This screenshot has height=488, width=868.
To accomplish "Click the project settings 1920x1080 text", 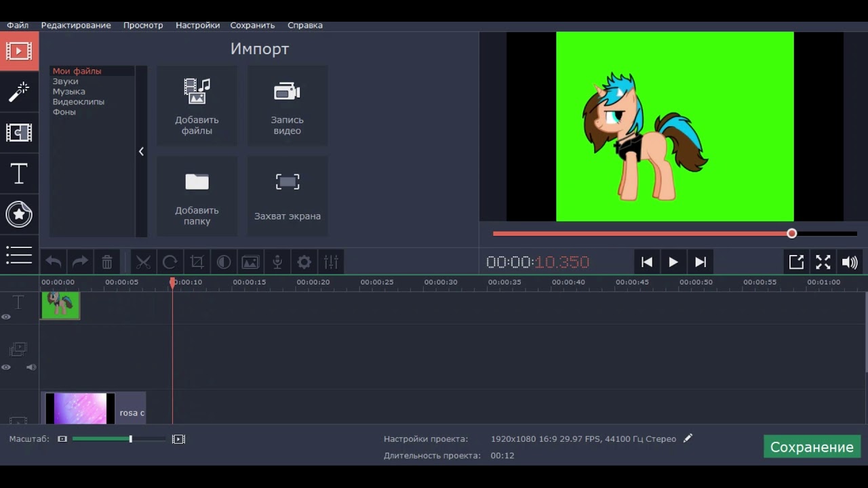I will pyautogui.click(x=583, y=439).
